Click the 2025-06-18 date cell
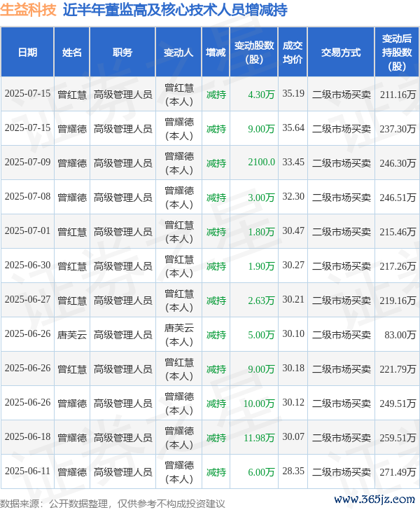 click(27, 436)
